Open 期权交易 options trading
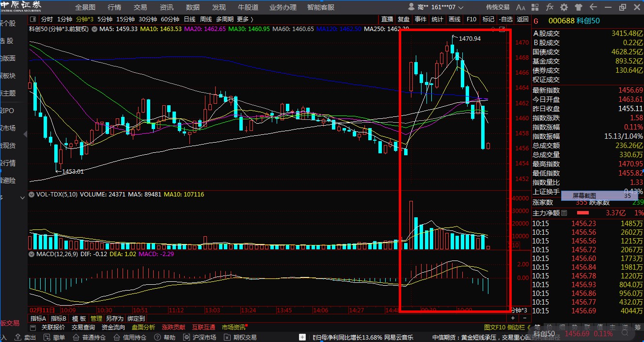 click(240, 338)
